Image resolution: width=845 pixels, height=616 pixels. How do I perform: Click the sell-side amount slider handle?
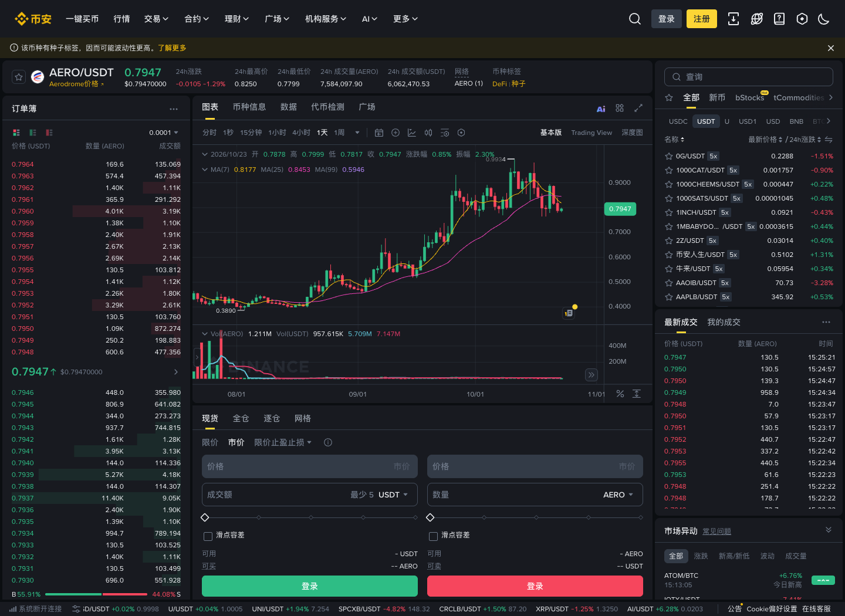(x=430, y=517)
